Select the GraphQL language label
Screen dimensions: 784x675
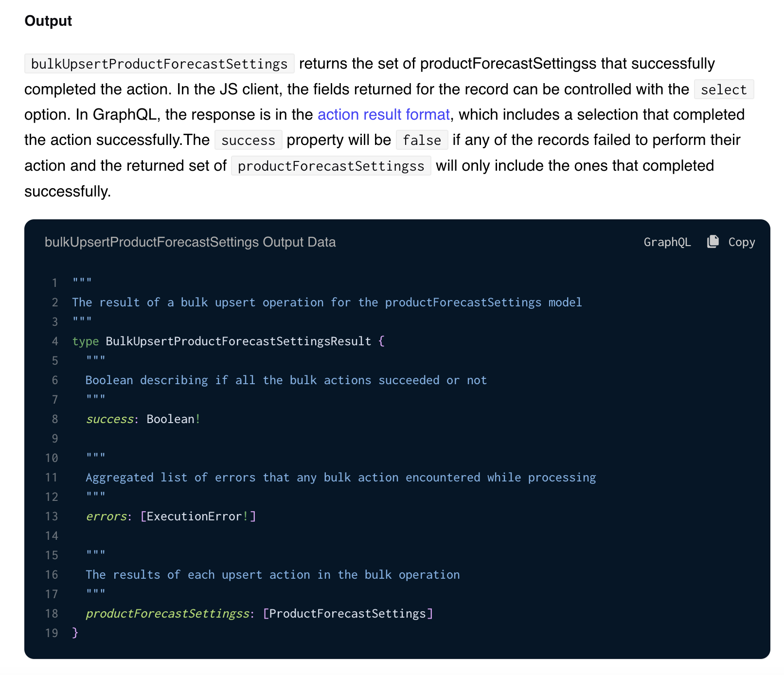point(667,242)
